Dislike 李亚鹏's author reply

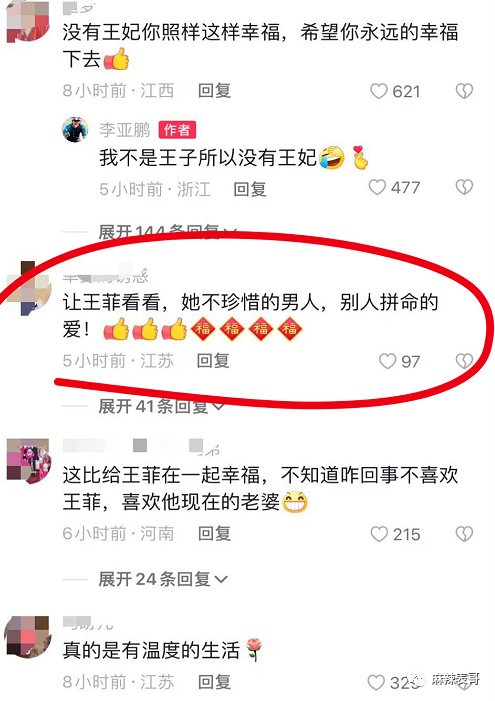tap(464, 187)
